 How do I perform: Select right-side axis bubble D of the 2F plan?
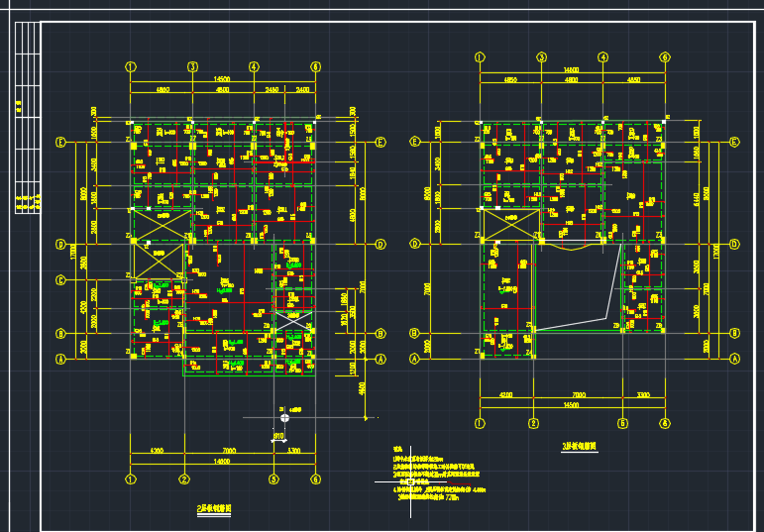pyautogui.click(x=381, y=244)
